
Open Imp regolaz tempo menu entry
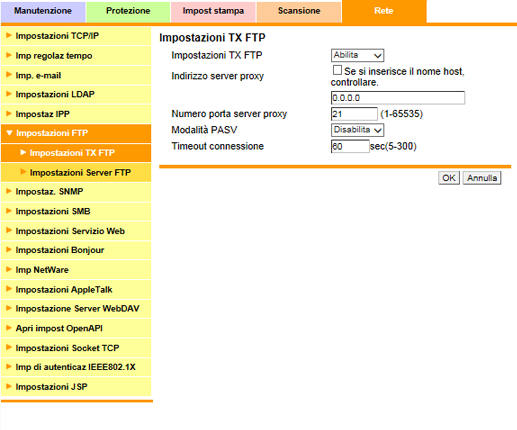[76, 56]
